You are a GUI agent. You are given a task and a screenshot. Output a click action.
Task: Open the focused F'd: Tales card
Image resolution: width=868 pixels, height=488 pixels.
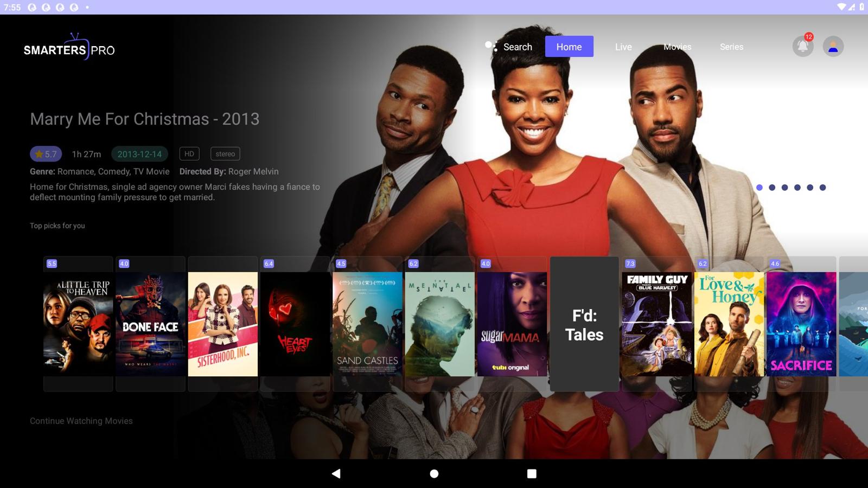coord(583,323)
